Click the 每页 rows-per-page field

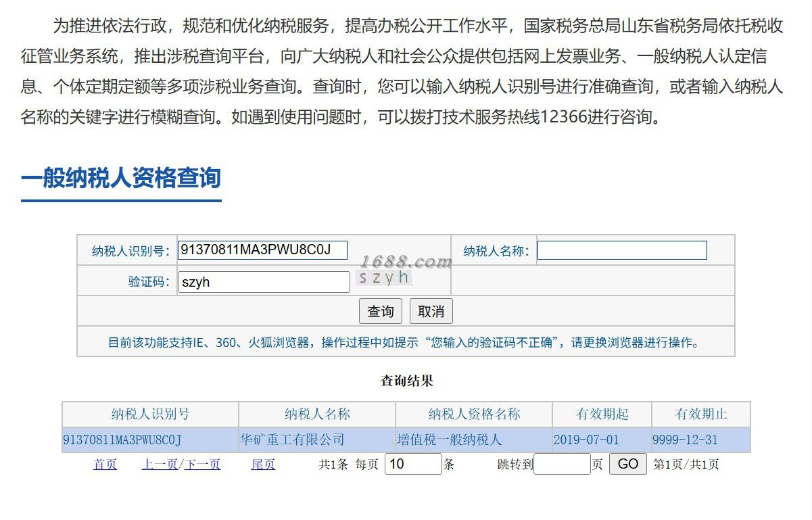coord(413,464)
